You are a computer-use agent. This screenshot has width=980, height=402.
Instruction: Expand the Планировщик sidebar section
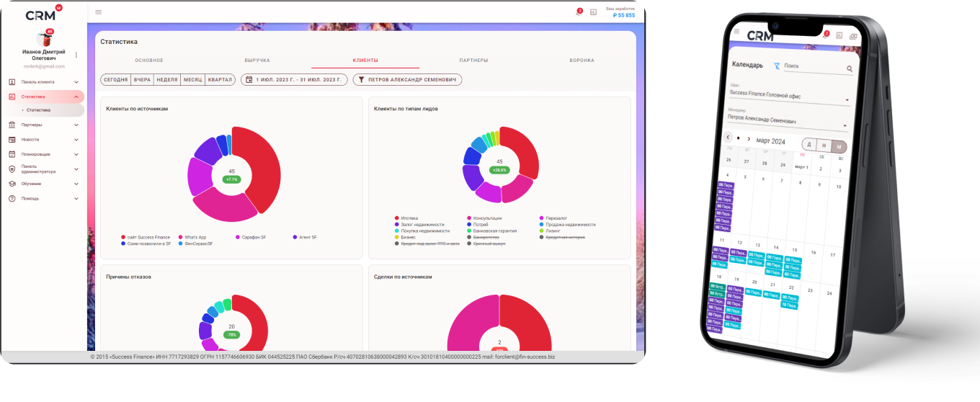click(76, 154)
